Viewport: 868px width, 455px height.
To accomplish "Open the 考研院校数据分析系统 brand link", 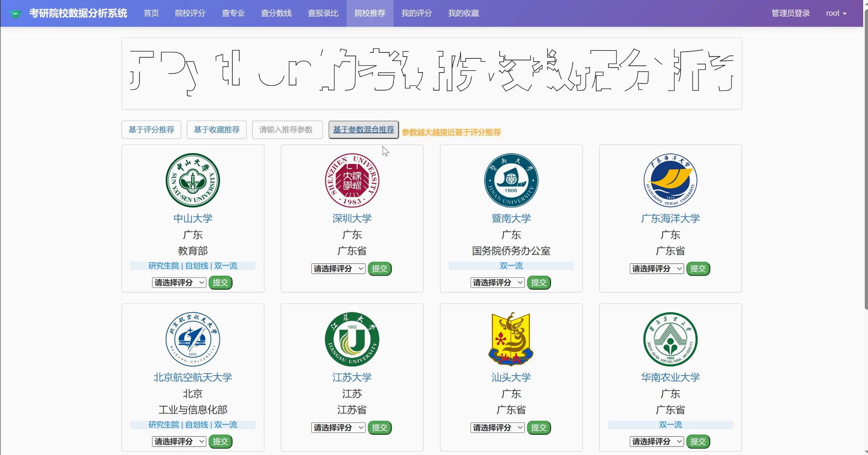I will pos(78,13).
